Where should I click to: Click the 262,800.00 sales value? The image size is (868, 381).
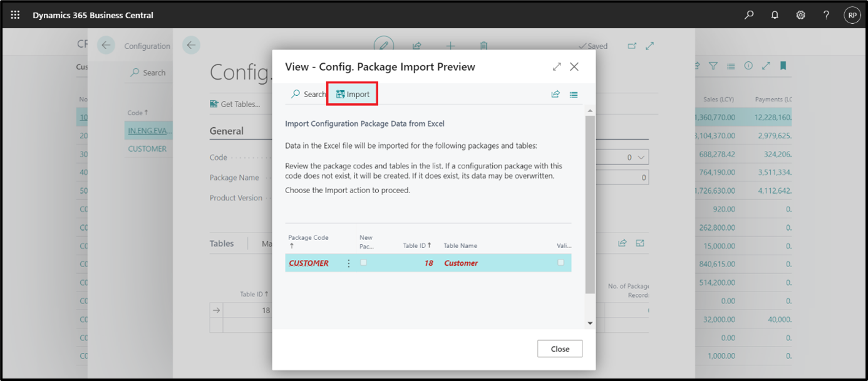[x=716, y=227]
